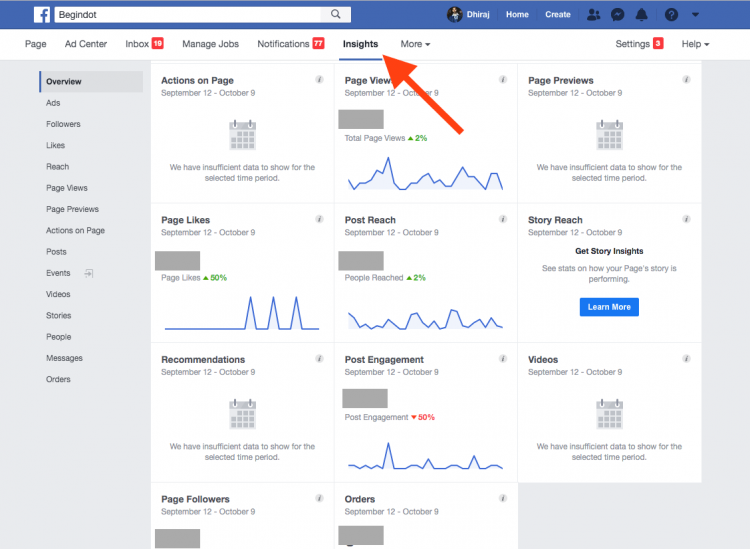The width and height of the screenshot is (750, 549).
Task: Click info icon on Post Reach card
Action: 503,219
